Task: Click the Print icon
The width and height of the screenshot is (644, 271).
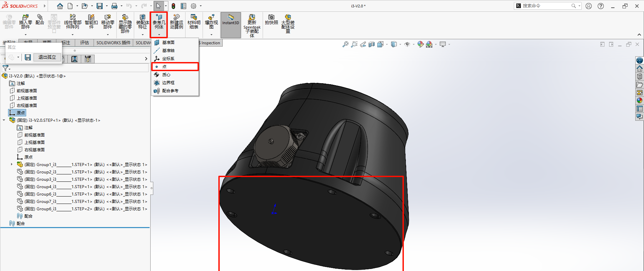Action: (114, 6)
